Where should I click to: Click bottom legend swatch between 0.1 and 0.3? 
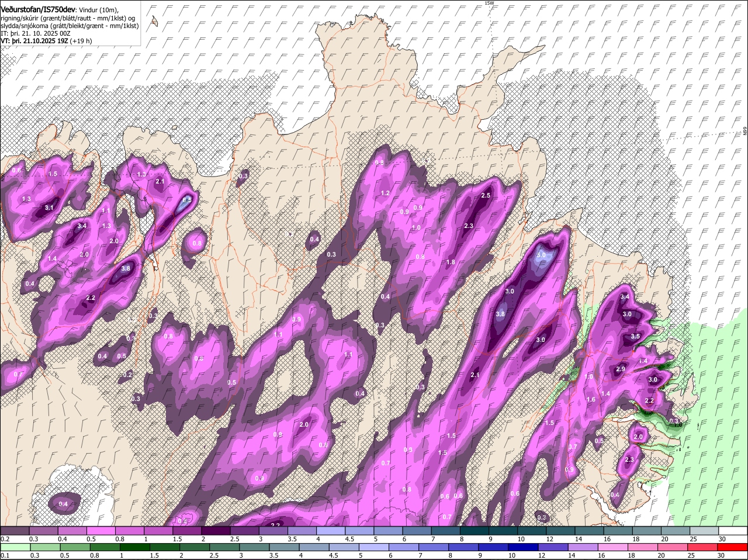tap(15, 547)
